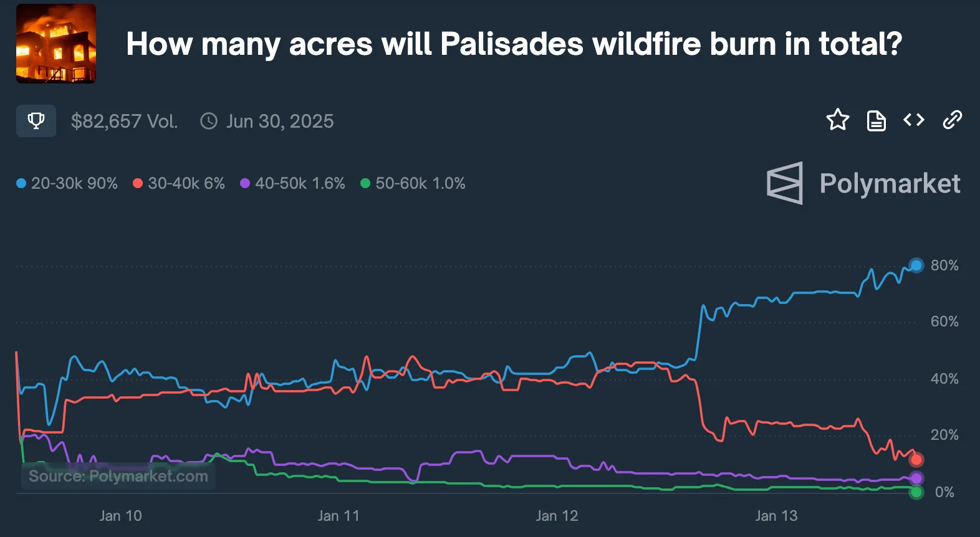This screenshot has width=980, height=537.
Task: Select the Jun 30, 2025 date display
Action: (x=279, y=121)
